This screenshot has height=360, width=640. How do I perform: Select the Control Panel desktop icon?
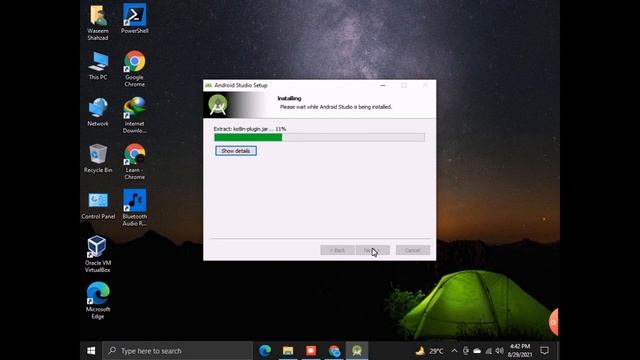(98, 205)
